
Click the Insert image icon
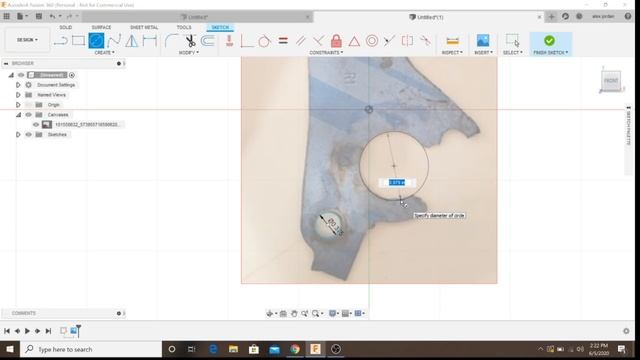pos(483,41)
